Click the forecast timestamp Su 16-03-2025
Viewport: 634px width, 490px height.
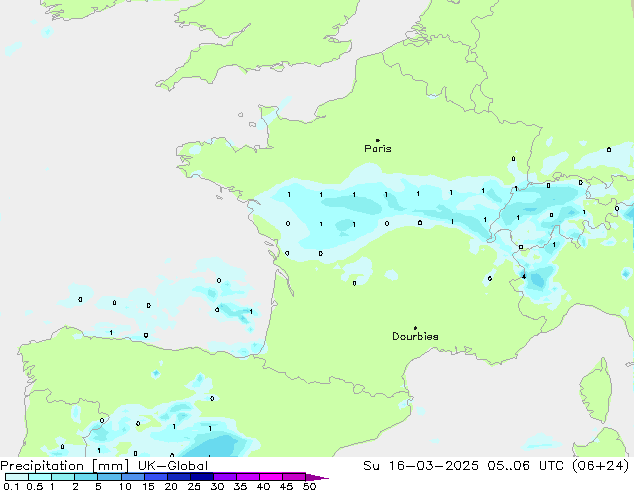[421, 466]
